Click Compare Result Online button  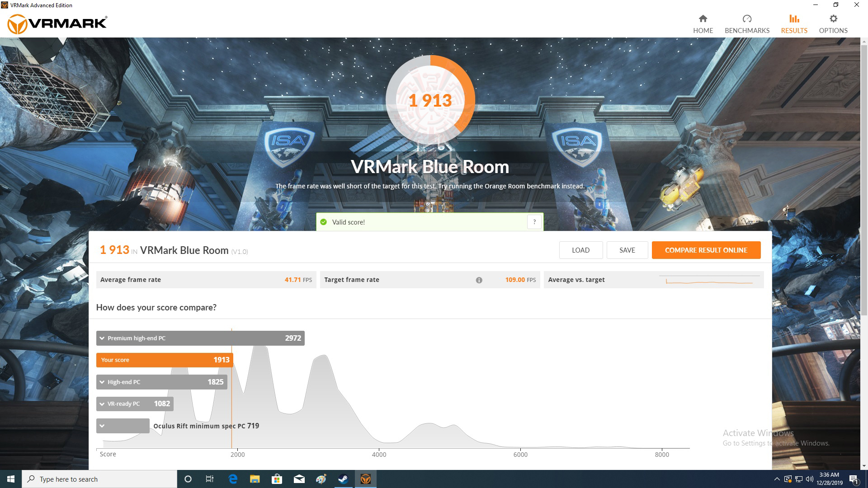pyautogui.click(x=706, y=250)
